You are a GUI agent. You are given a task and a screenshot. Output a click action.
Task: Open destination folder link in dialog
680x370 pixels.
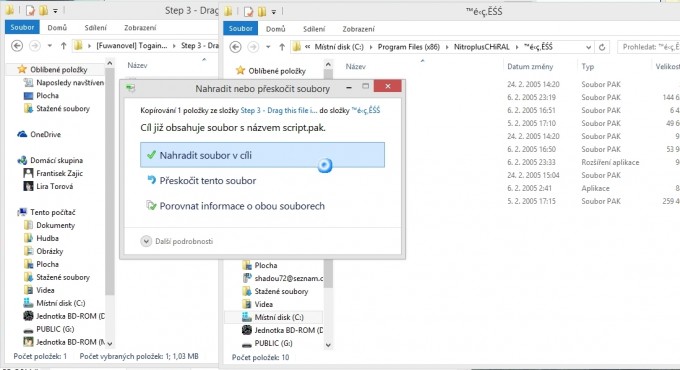point(366,110)
